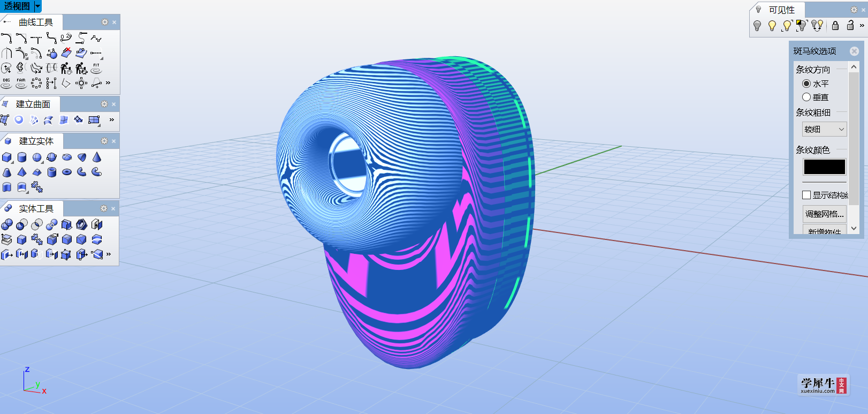Select the pyramid solid tool
The width and height of the screenshot is (868, 414).
coord(21,172)
